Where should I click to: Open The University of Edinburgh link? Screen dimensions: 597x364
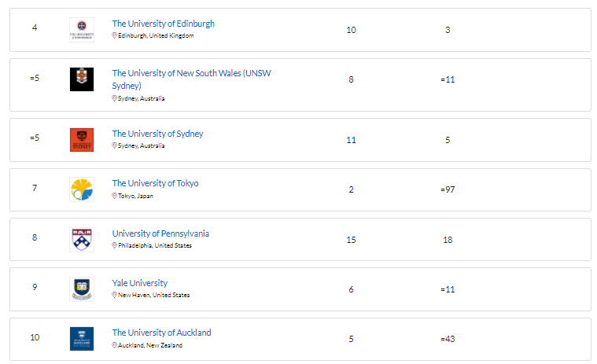click(x=164, y=24)
